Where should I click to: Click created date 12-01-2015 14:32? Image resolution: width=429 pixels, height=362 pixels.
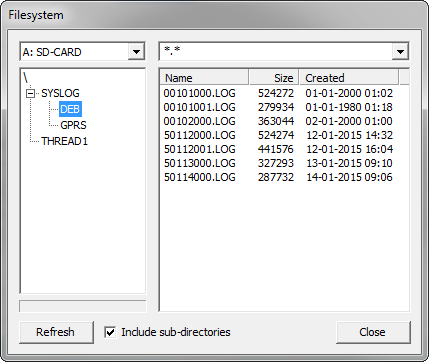point(349,135)
